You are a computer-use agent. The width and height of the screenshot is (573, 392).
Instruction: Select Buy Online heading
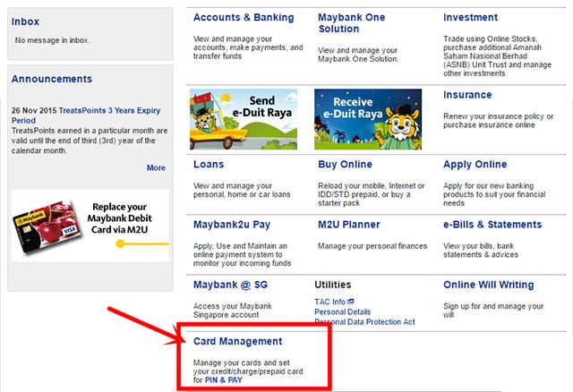point(345,165)
